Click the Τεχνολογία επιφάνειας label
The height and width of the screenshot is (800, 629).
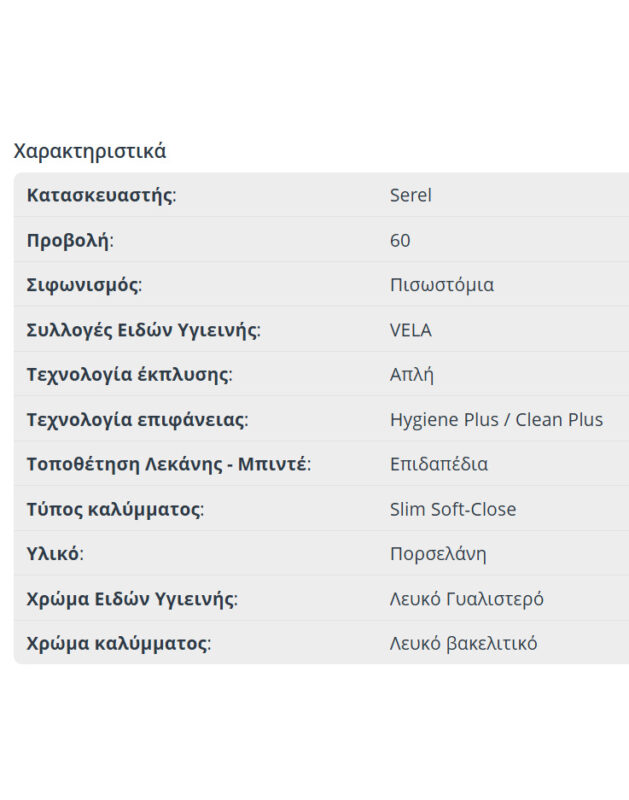[x=137, y=420]
